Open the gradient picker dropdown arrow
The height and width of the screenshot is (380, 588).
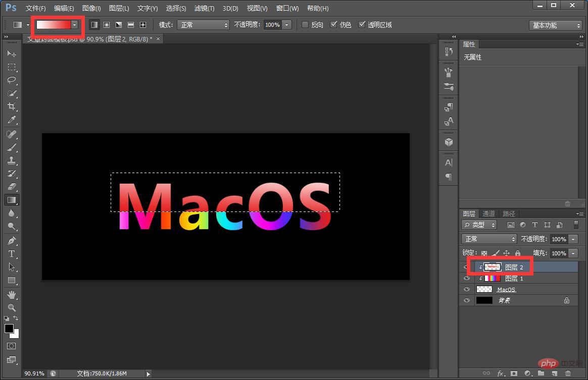coord(75,25)
